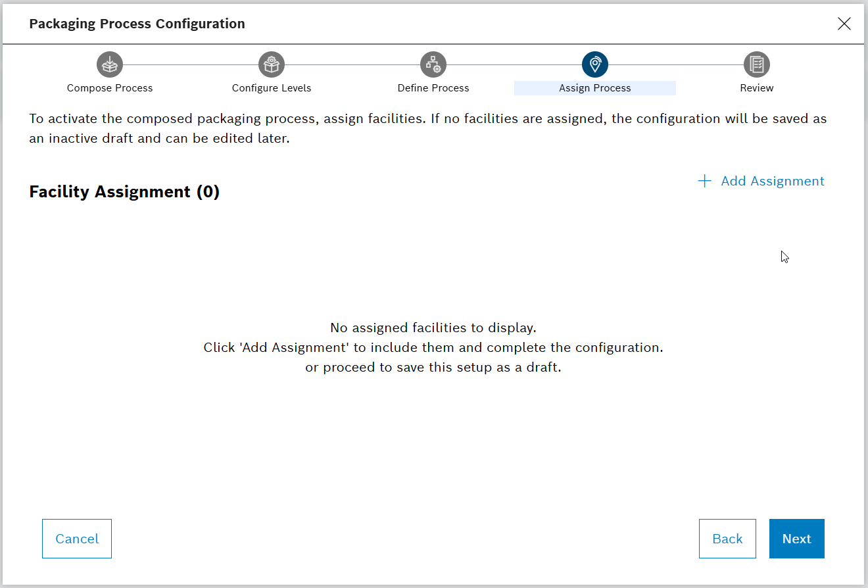Viewport: 868px width, 588px height.
Task: Click the package icon above Compose Process
Action: coord(110,64)
